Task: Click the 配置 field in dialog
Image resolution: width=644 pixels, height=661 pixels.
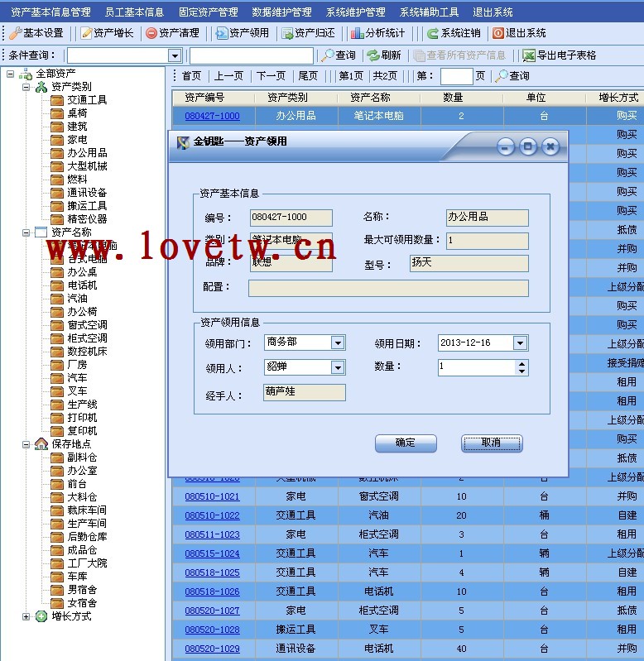Action: [388, 289]
